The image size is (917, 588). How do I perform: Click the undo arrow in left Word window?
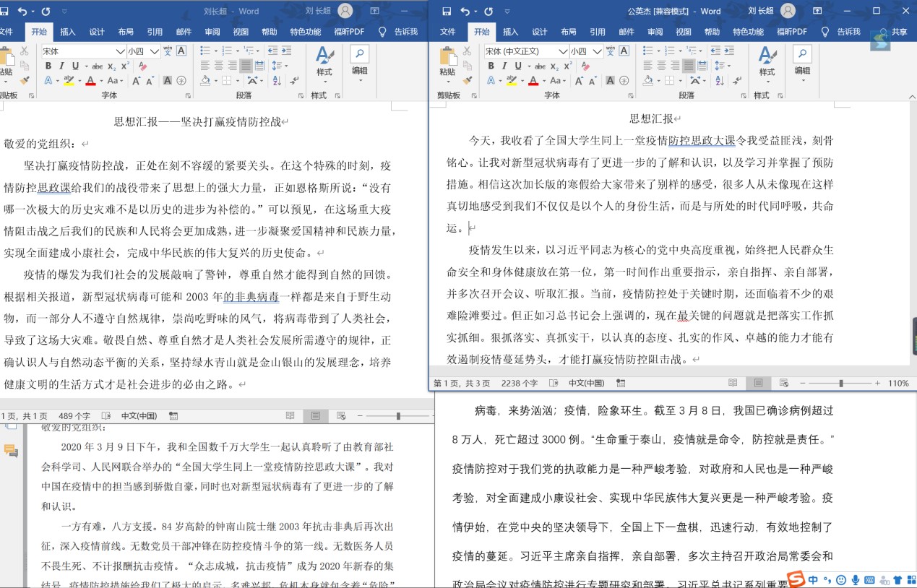[x=22, y=11]
